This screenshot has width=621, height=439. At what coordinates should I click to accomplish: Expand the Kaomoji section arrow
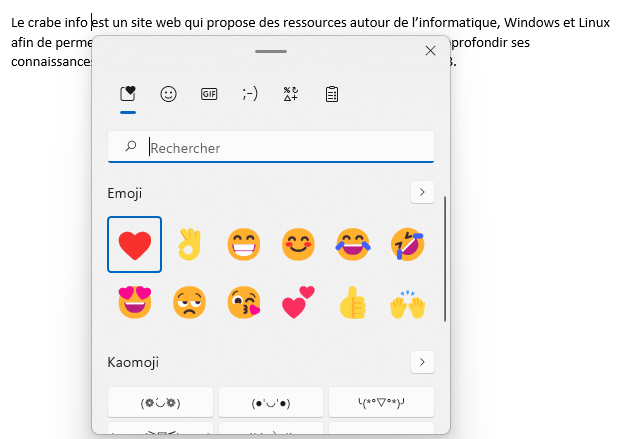422,361
